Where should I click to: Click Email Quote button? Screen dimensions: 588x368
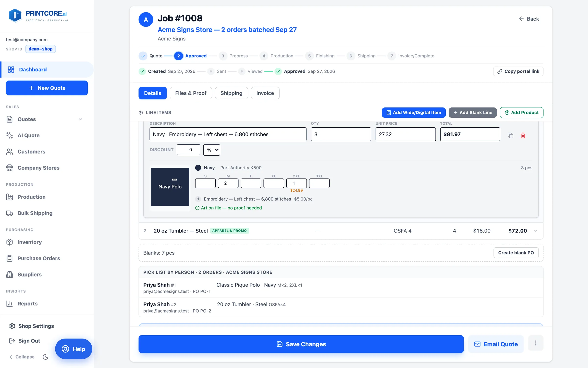point(496,344)
